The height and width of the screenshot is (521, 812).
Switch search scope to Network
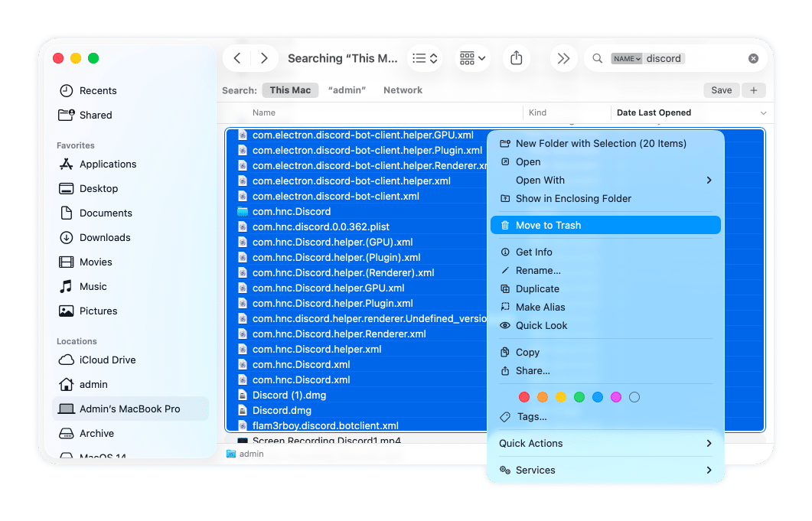point(403,90)
